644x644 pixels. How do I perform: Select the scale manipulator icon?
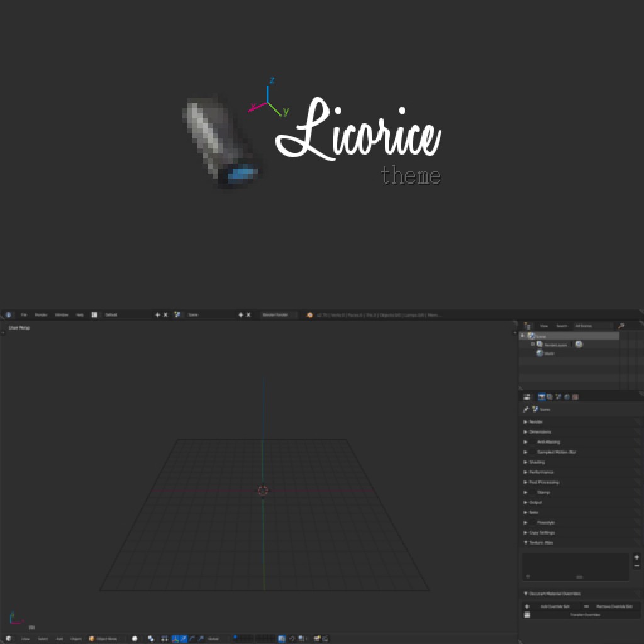201,639
